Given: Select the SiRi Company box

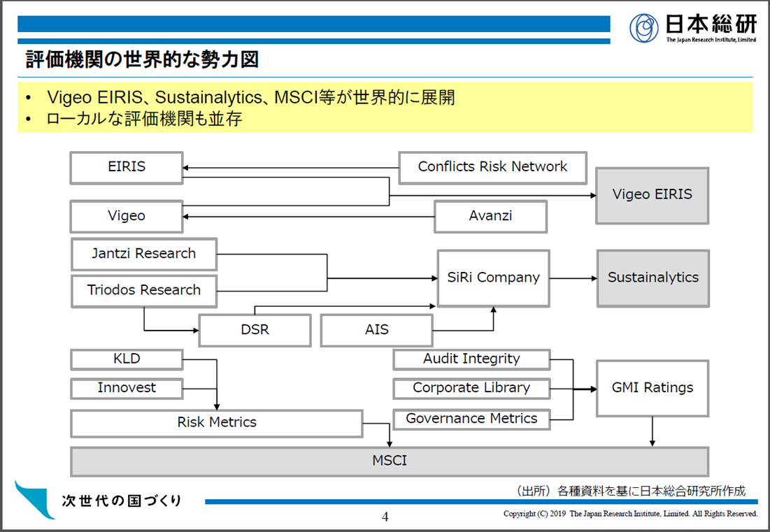Looking at the screenshot, I should tap(493, 278).
